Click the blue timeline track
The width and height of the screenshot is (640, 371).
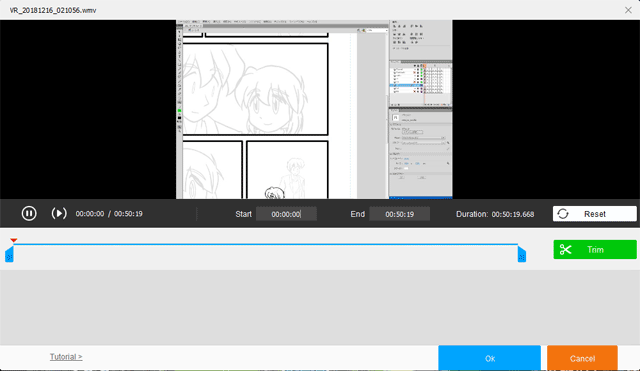(x=265, y=244)
